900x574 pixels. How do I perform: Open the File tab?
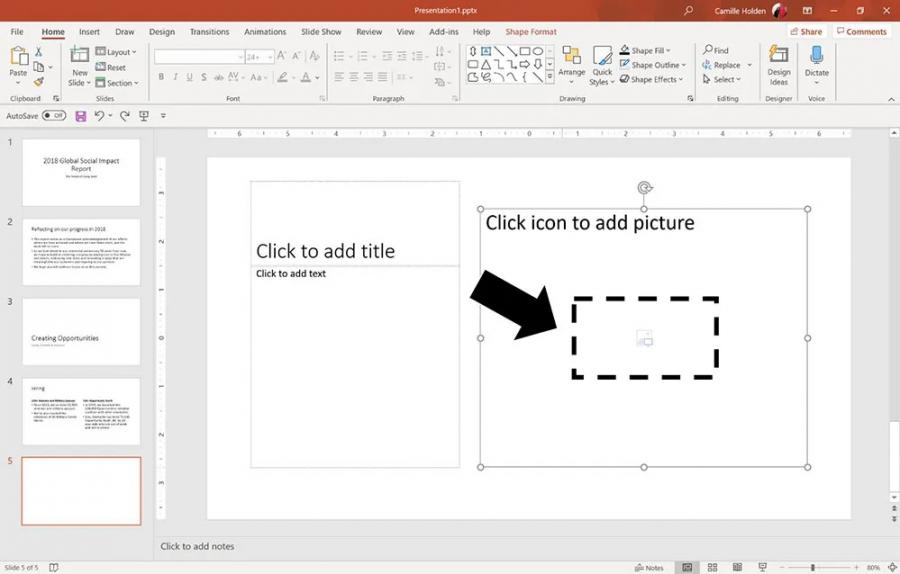pyautogui.click(x=17, y=32)
